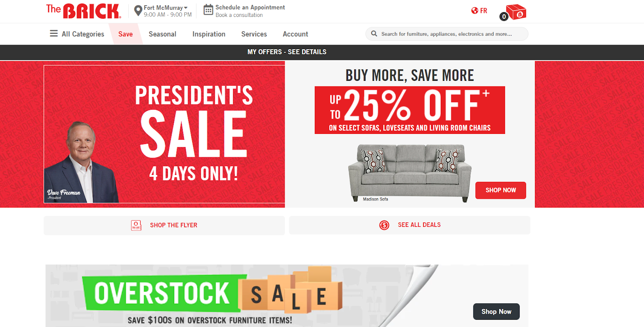Viewport: 644px width, 327px height.
Task: Focus the furniture search field
Action: [447, 34]
